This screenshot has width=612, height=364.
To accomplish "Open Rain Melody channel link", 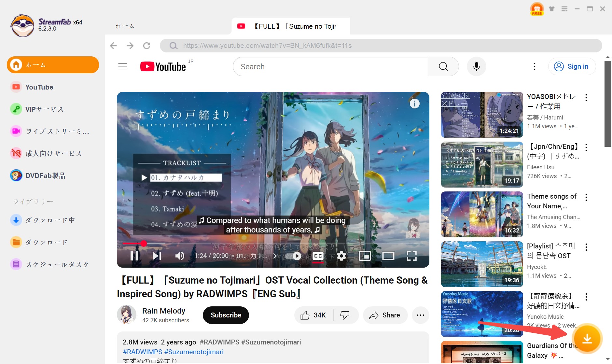I will (164, 311).
